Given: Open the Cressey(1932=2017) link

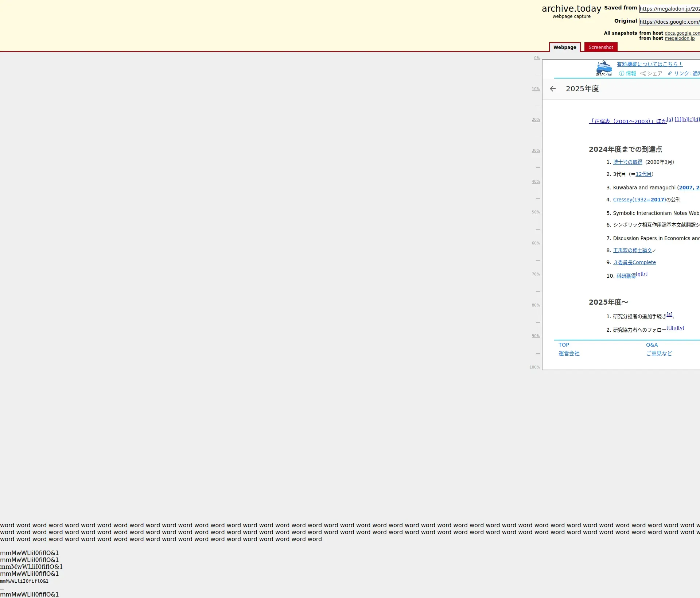Looking at the screenshot, I should (x=639, y=200).
